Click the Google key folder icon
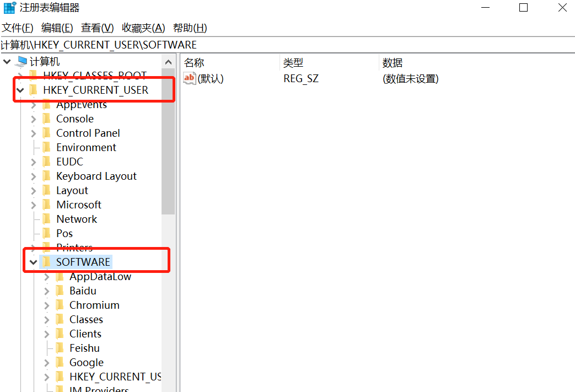This screenshot has height=392, width=575. [61, 362]
